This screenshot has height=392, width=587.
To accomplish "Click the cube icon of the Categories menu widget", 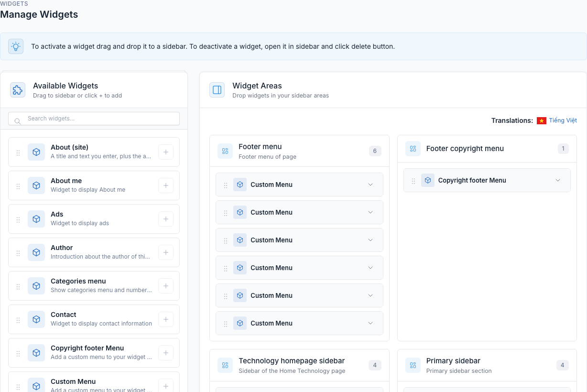I will coord(36,286).
